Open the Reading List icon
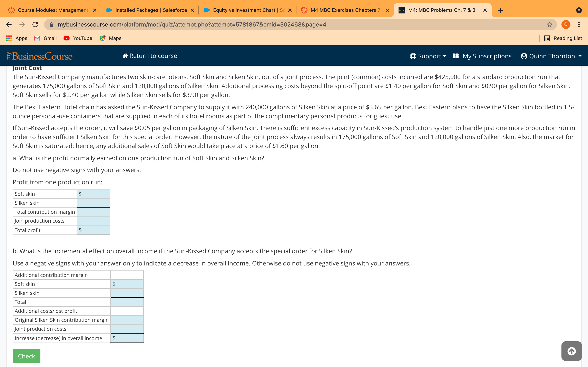This screenshot has width=588, height=367. (547, 38)
